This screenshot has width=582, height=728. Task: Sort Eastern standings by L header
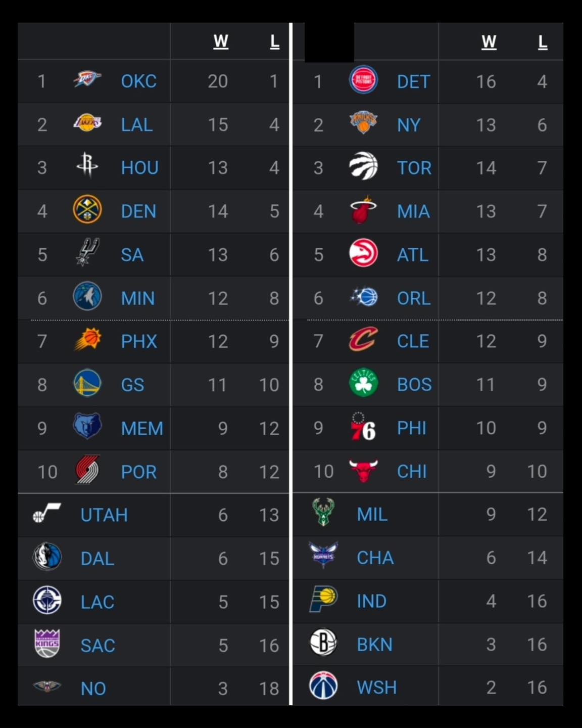pyautogui.click(x=543, y=41)
